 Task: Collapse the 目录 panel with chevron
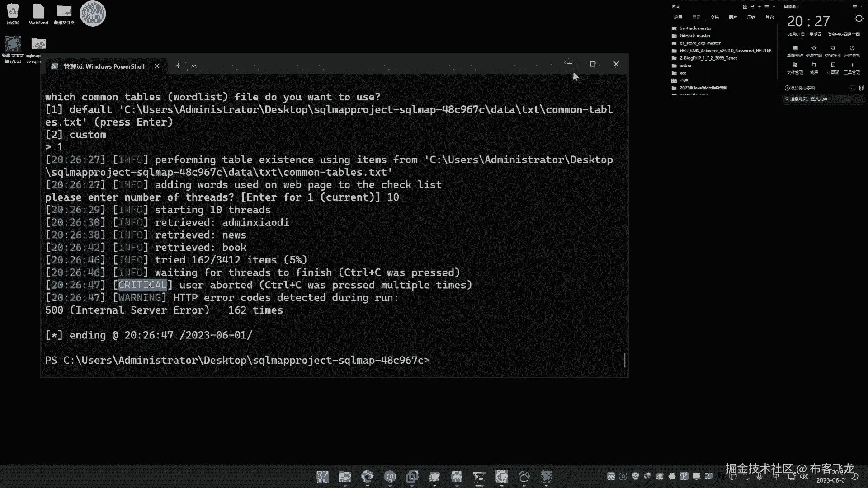[x=774, y=6]
